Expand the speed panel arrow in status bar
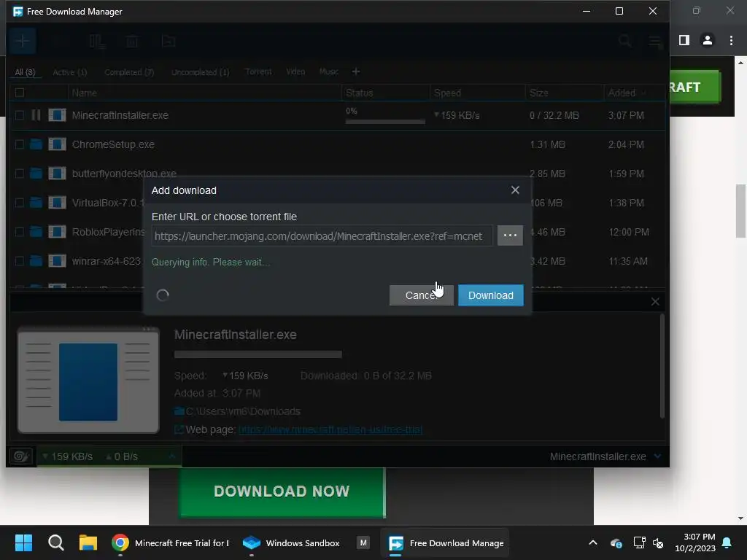This screenshot has height=560, width=747. [172, 456]
